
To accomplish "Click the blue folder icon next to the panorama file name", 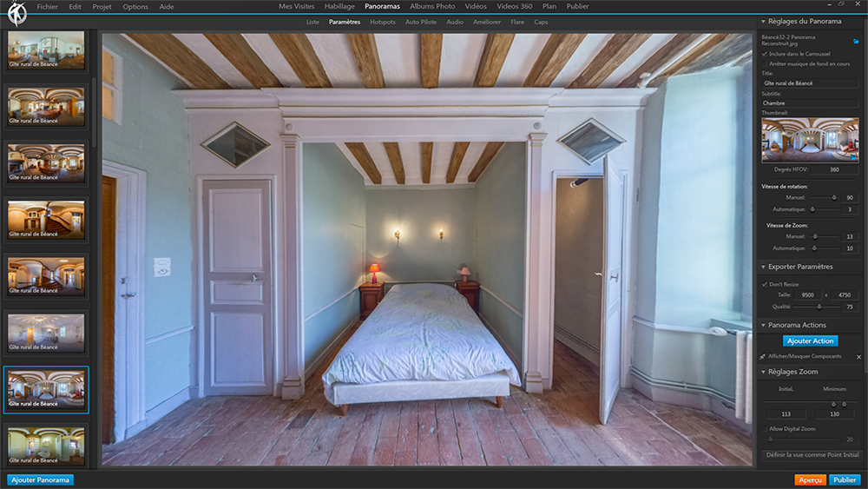I will 856,41.
